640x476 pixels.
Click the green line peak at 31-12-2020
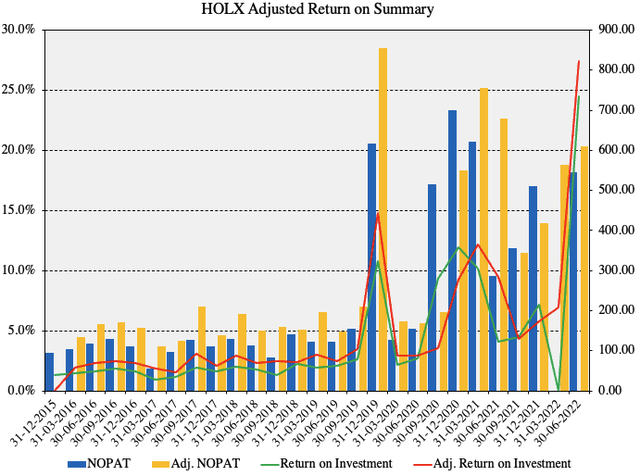[x=458, y=247]
